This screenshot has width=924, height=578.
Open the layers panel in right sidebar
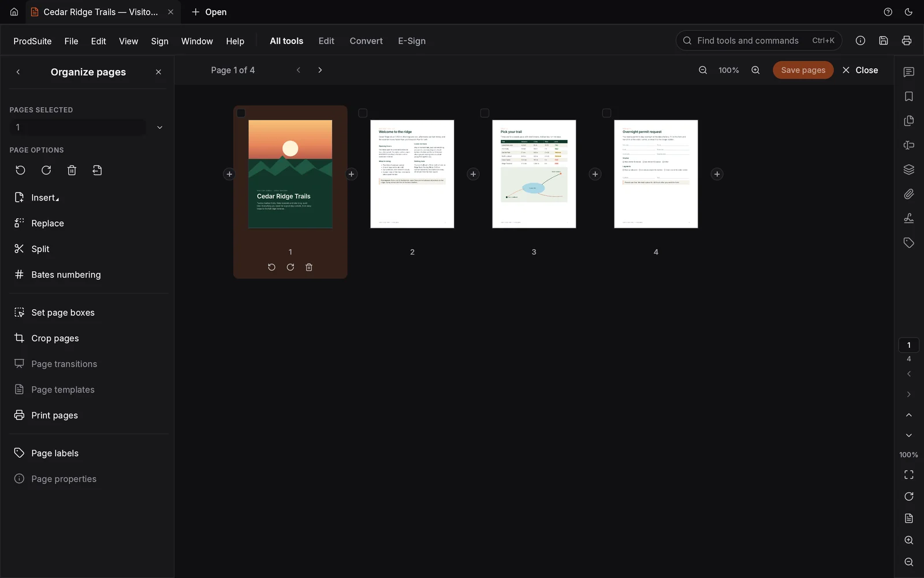pos(909,169)
